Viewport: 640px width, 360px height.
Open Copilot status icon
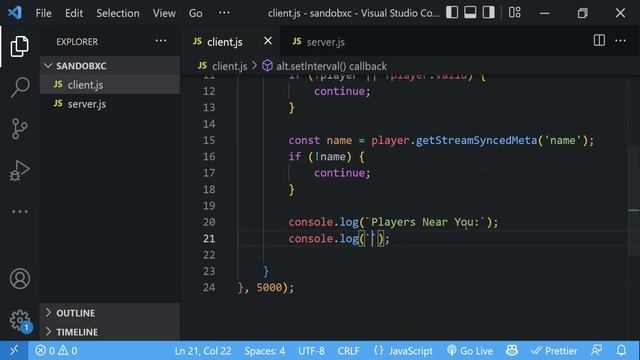point(512,350)
